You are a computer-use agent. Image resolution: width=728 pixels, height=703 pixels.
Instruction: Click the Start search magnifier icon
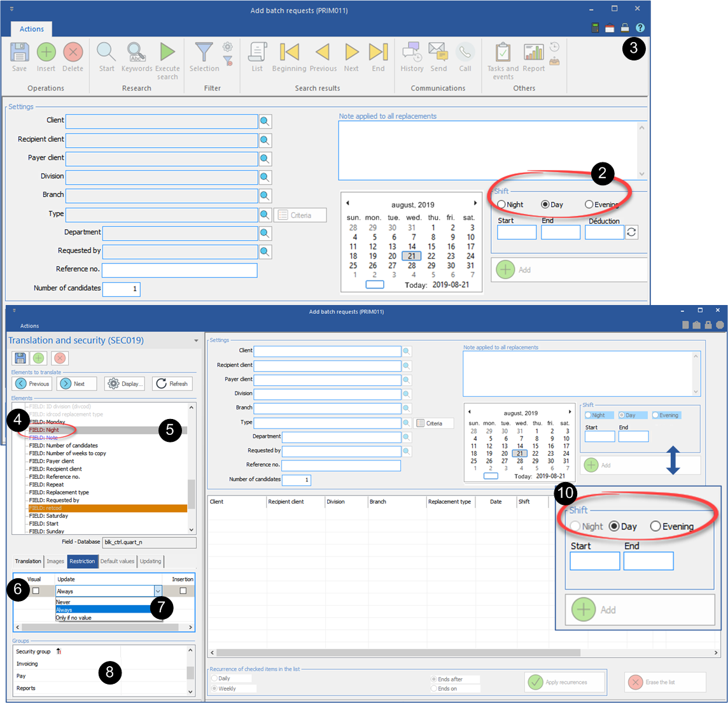106,52
